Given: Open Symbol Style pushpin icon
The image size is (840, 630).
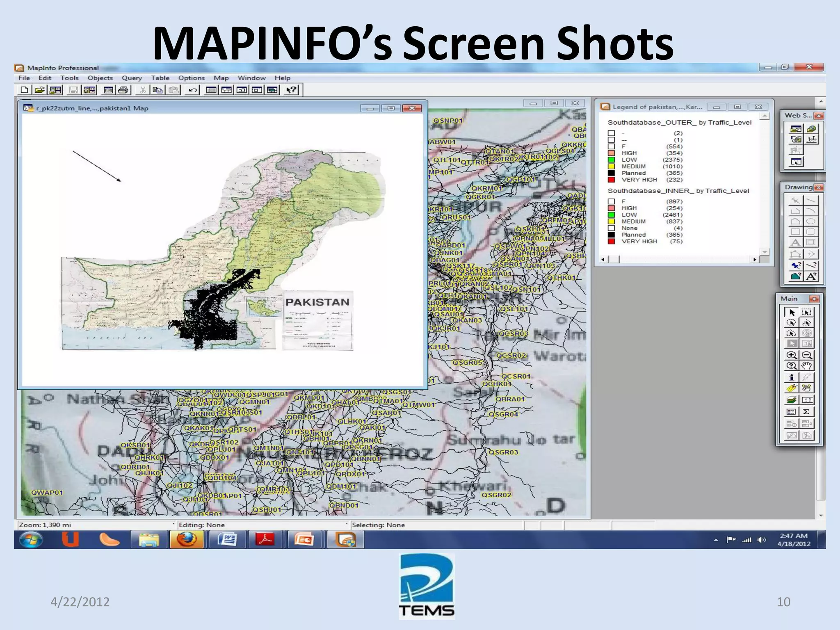Looking at the screenshot, I should click(796, 265).
